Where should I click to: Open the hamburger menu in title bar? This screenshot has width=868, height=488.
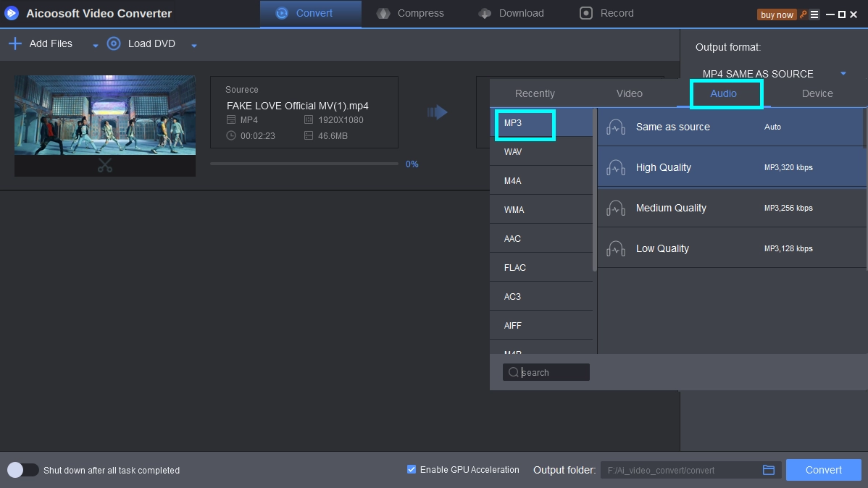(814, 14)
